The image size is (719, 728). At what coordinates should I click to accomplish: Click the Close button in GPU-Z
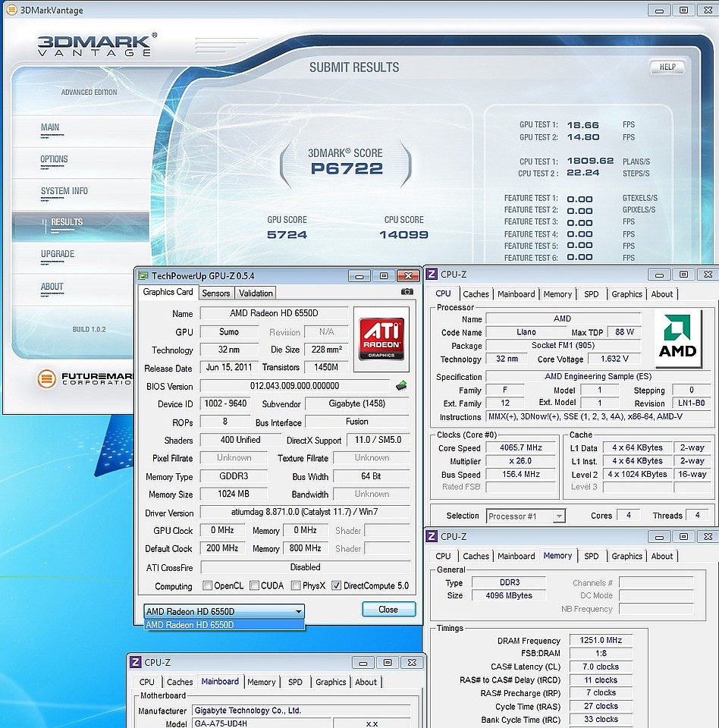(388, 609)
